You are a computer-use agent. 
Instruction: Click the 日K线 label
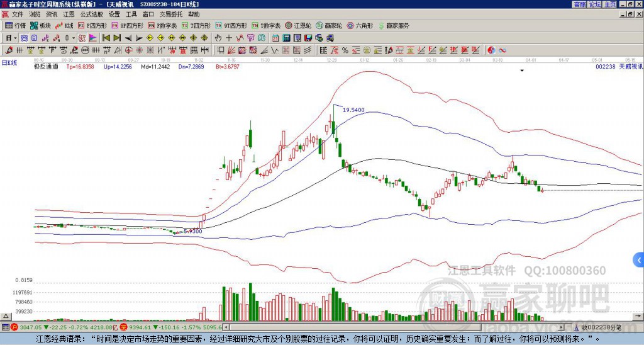point(9,63)
